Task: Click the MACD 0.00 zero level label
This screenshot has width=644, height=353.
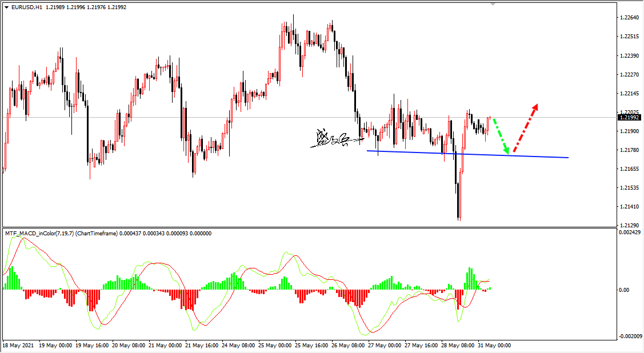Action: click(625, 290)
